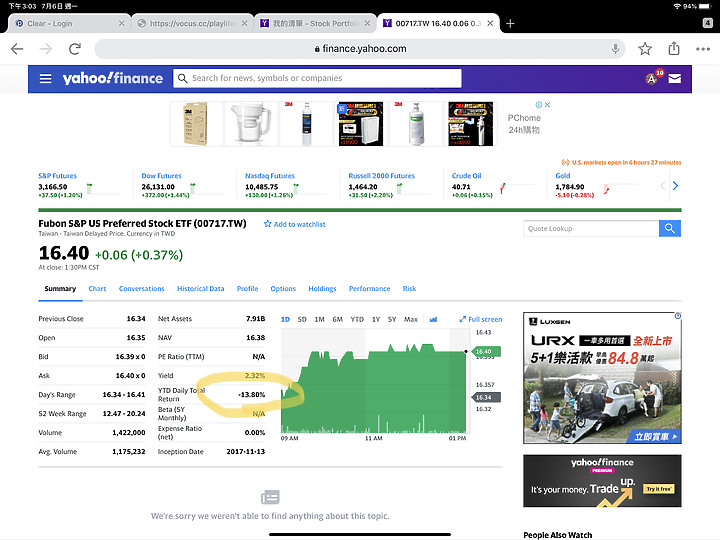The width and height of the screenshot is (720, 540).
Task: Open Nasdaq Futures quote
Action: tap(270, 176)
